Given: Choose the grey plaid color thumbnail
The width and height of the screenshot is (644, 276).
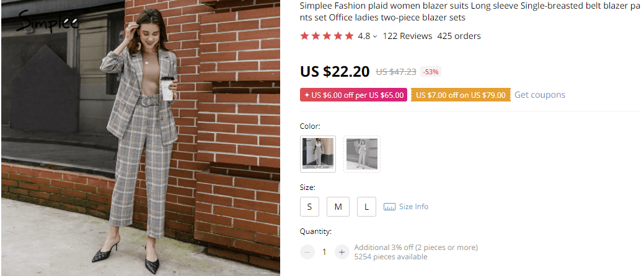Looking at the screenshot, I should 362,154.
